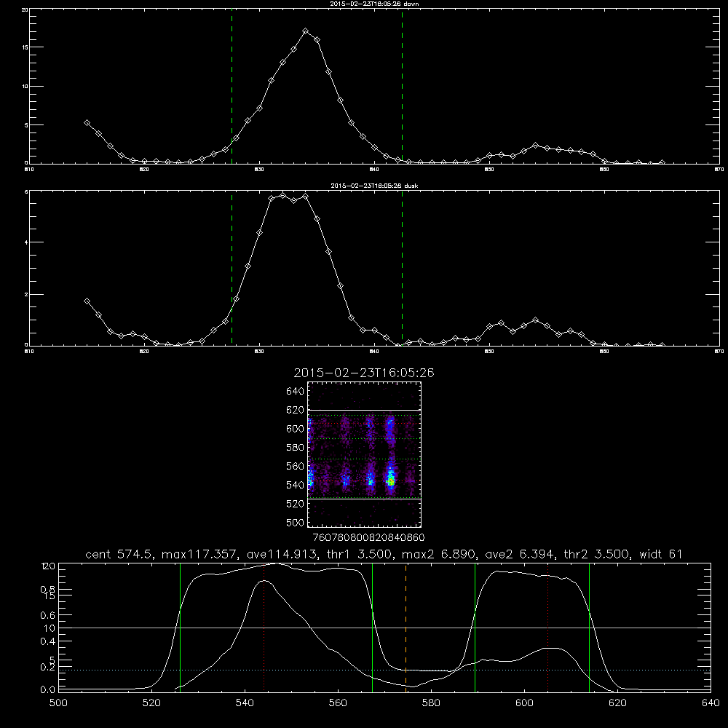Click the right green dashed line in dawn plot
The image size is (728, 728).
(402, 87)
